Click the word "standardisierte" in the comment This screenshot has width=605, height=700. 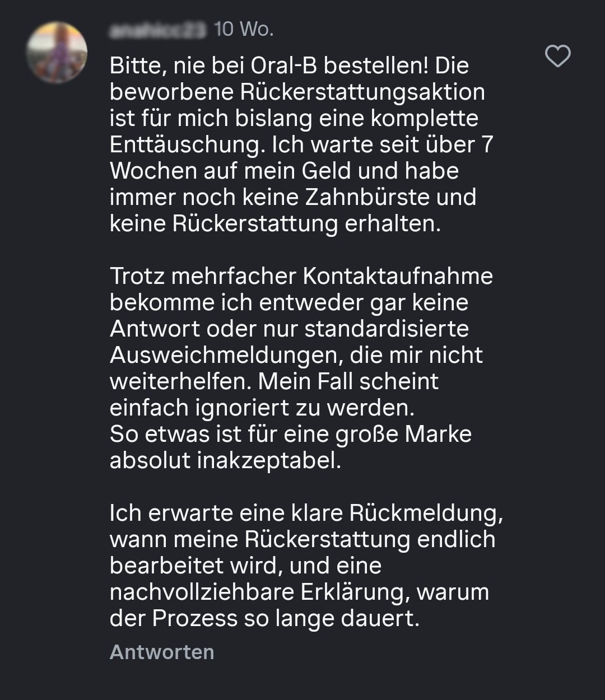pyautogui.click(x=387, y=329)
